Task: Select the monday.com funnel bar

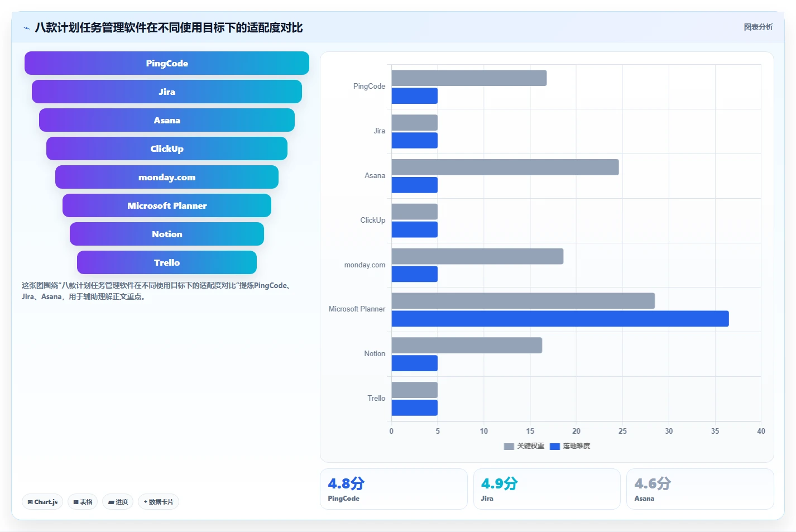Action: pos(167,177)
